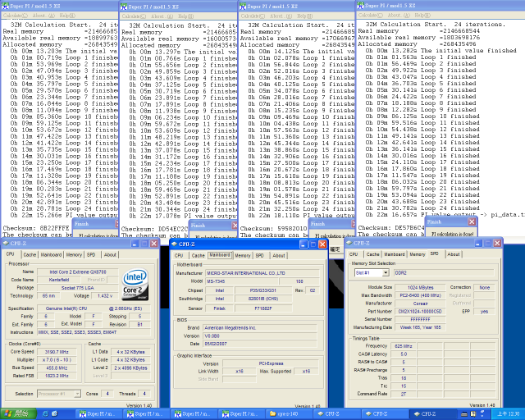Expand the Processor #1 selection dropdown
Image resolution: width=525 pixels, height=420 pixels.
(77, 394)
